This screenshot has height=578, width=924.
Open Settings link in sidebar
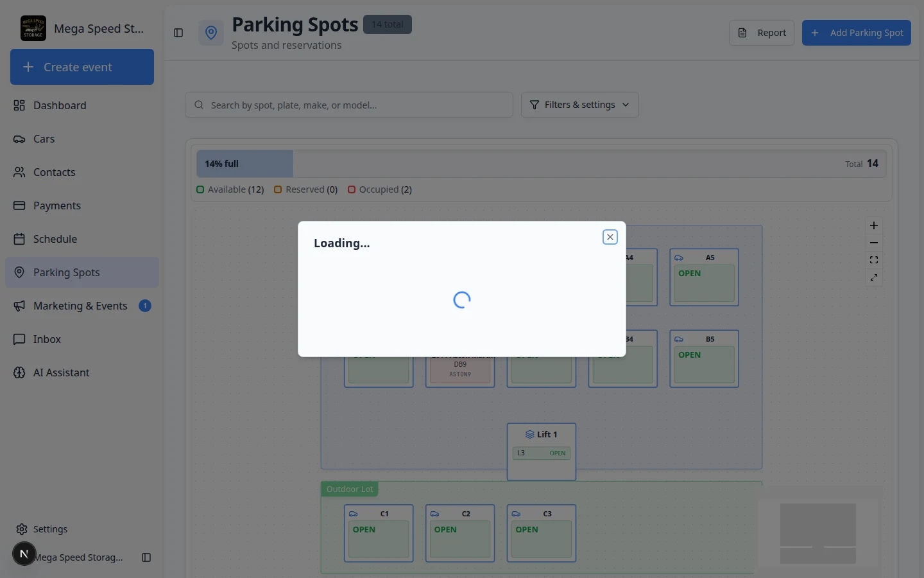82,529
